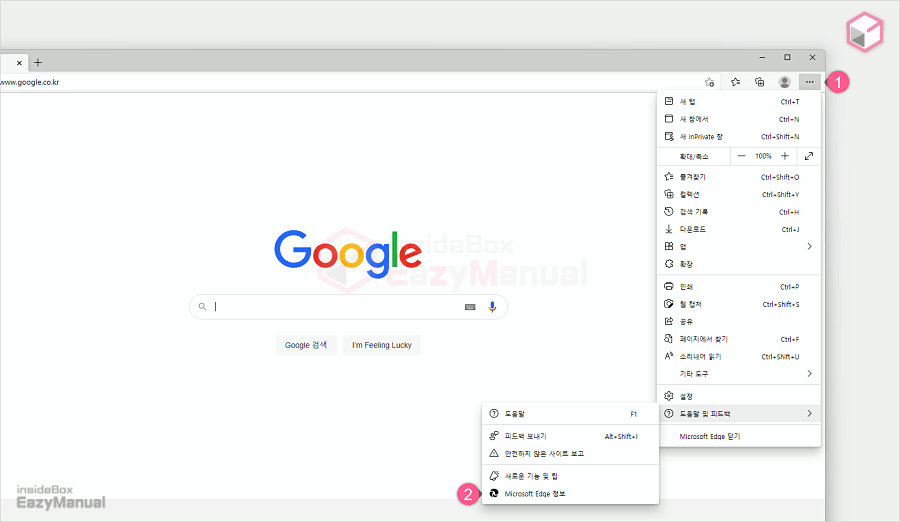This screenshot has height=522, width=900.
Task: Open 검색 기록 (History) menu item
Action: (739, 212)
